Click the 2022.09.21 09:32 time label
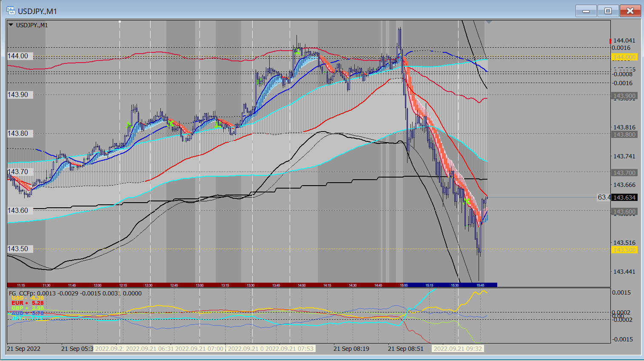Image resolution: width=644 pixels, height=361 pixels. click(458, 349)
